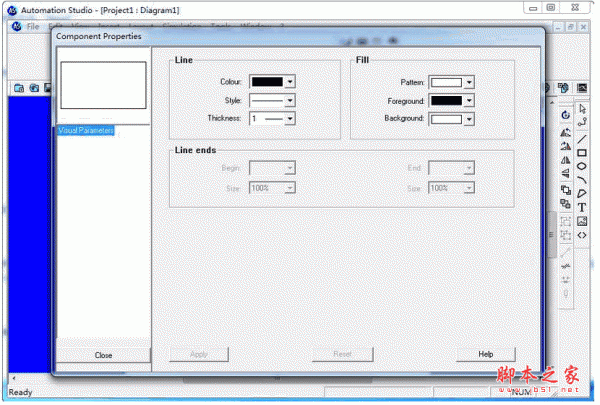Click the Ready status bar text
The width and height of the screenshot is (600, 405).
click(20, 392)
